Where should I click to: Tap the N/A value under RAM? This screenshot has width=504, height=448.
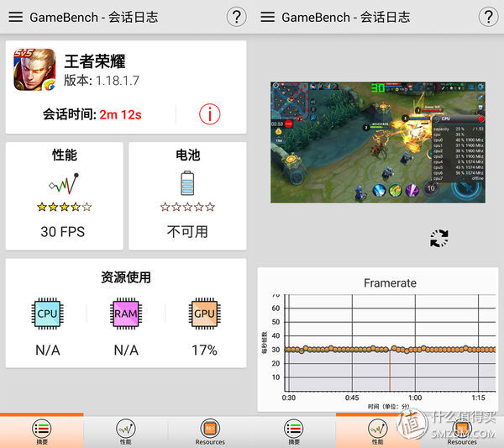coord(126,350)
